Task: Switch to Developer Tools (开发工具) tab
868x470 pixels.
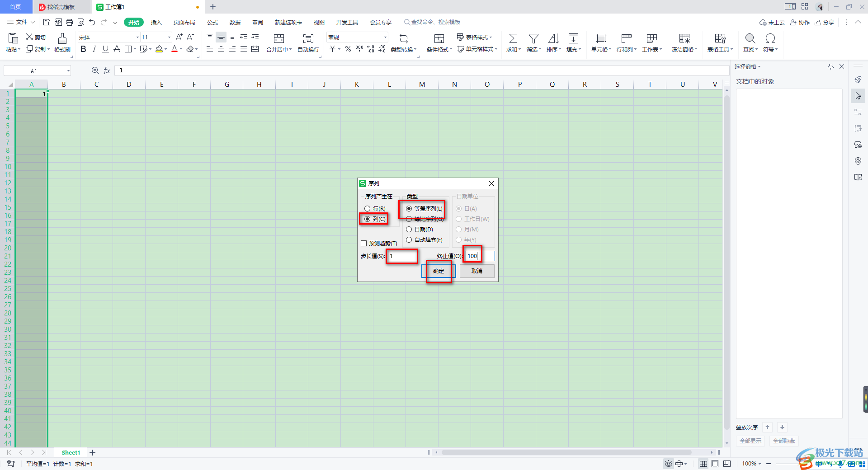Action: [347, 22]
